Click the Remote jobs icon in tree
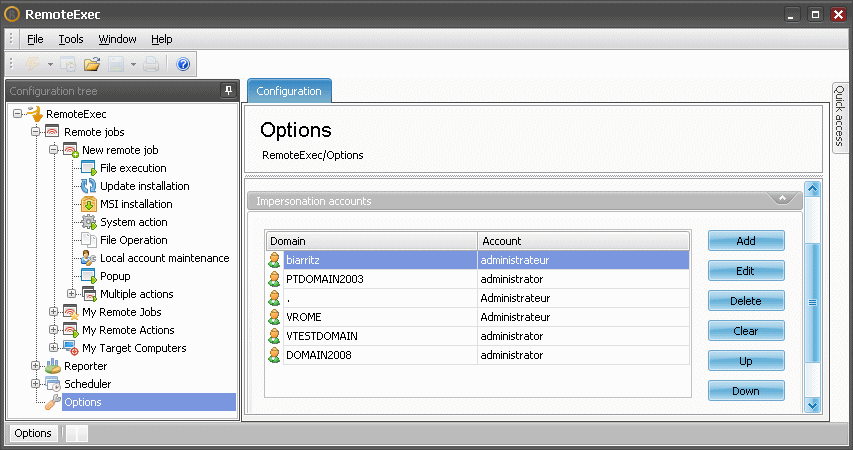The height and width of the screenshot is (450, 853). (x=52, y=132)
